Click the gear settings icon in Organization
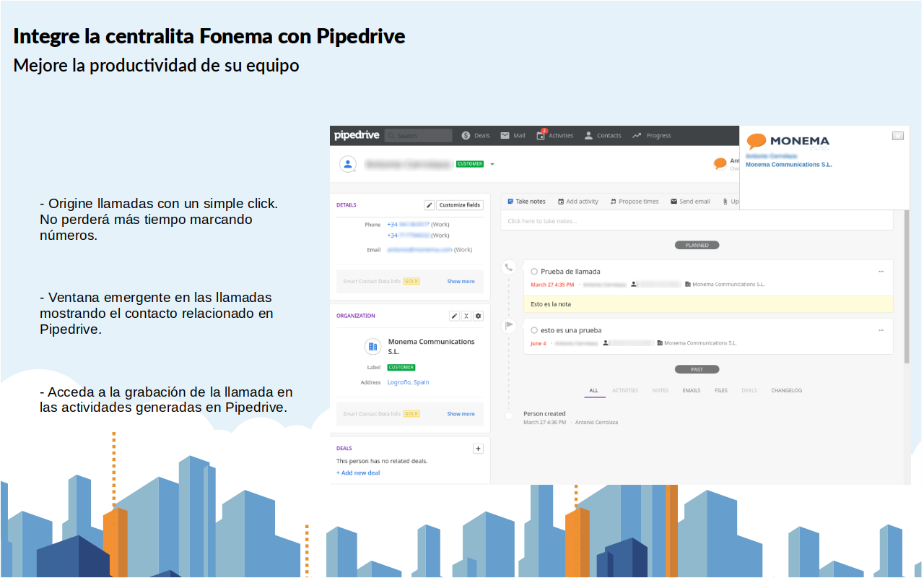Image resolution: width=924 pixels, height=578 pixels. coord(478,316)
